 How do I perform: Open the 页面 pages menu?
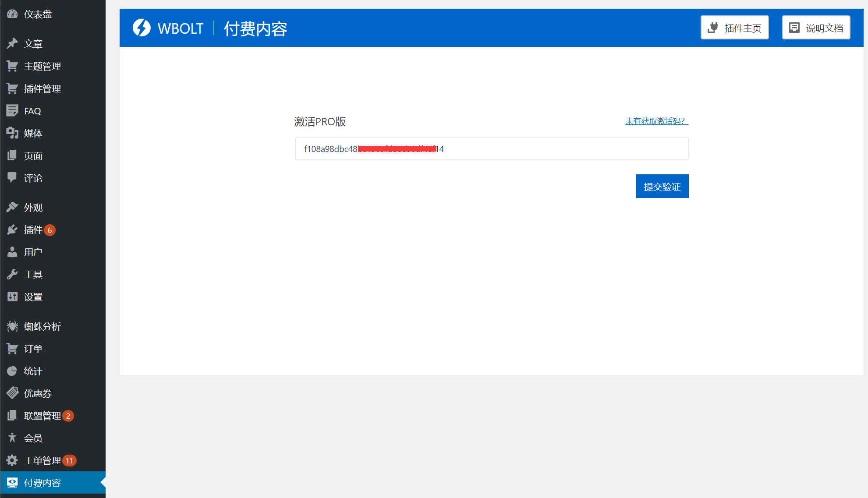tap(12, 155)
